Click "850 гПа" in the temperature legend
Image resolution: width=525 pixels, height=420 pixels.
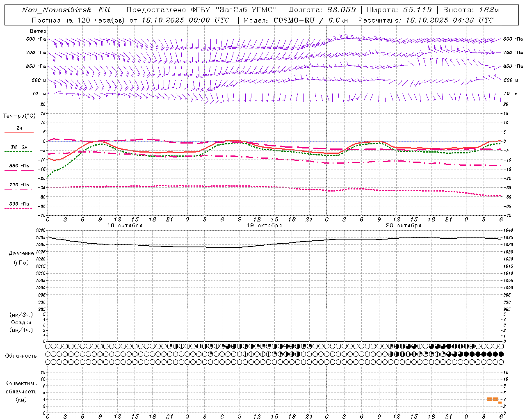[x=19, y=166]
